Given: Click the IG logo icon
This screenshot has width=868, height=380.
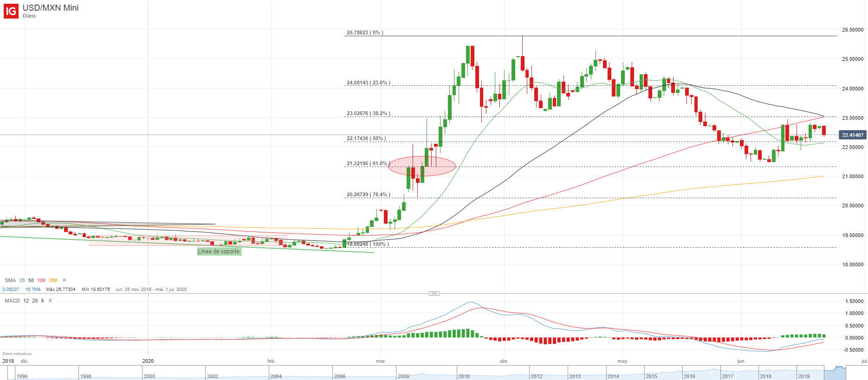Looking at the screenshot, I should [x=11, y=11].
